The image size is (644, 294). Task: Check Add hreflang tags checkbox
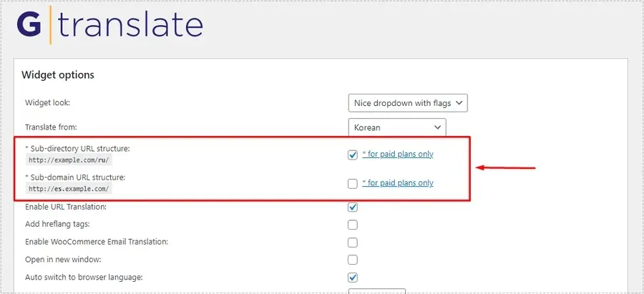click(x=352, y=225)
